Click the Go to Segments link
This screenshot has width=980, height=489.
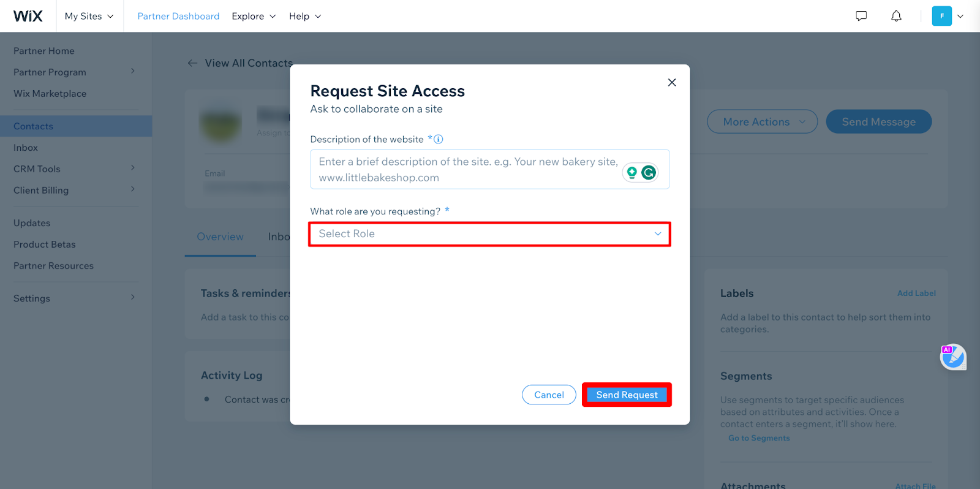point(759,438)
